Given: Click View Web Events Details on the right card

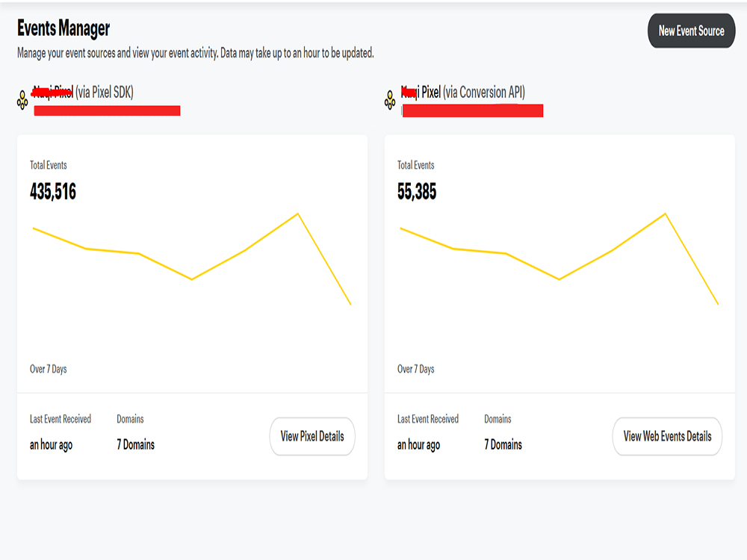Looking at the screenshot, I should (x=667, y=436).
